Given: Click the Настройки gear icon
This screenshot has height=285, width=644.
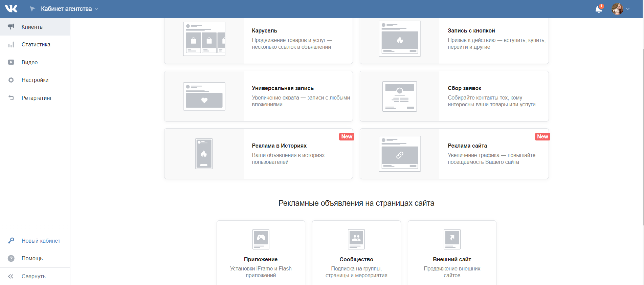Looking at the screenshot, I should 11,80.
